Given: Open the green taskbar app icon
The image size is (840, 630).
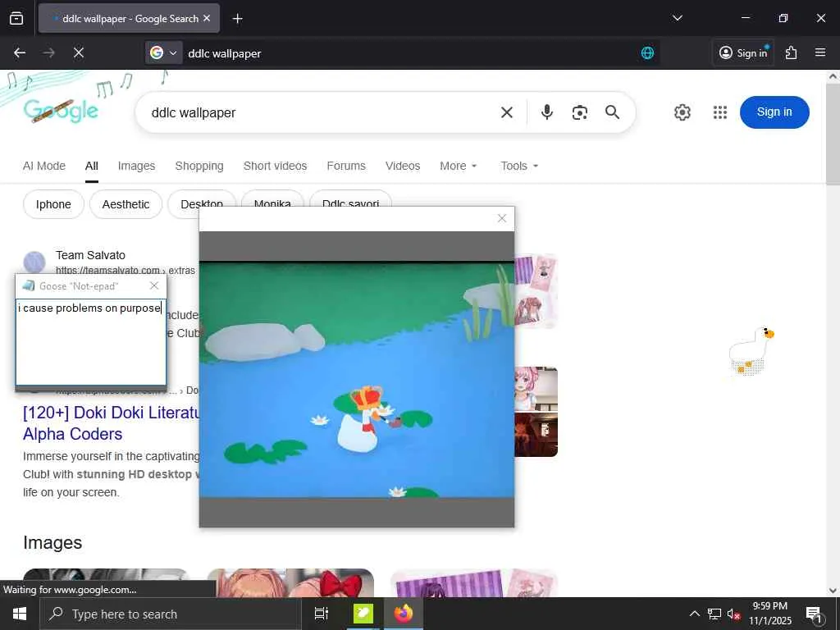Looking at the screenshot, I should pyautogui.click(x=363, y=614).
